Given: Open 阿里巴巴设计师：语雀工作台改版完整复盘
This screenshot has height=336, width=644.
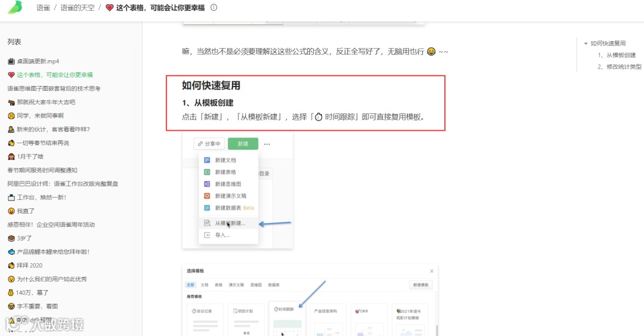Looking at the screenshot, I should [x=63, y=183].
